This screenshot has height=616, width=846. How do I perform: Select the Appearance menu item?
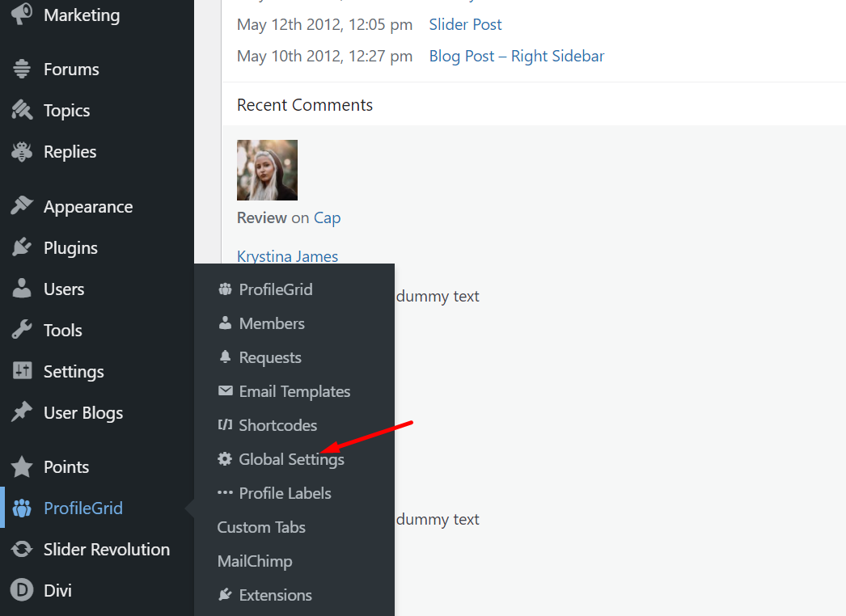click(x=87, y=206)
